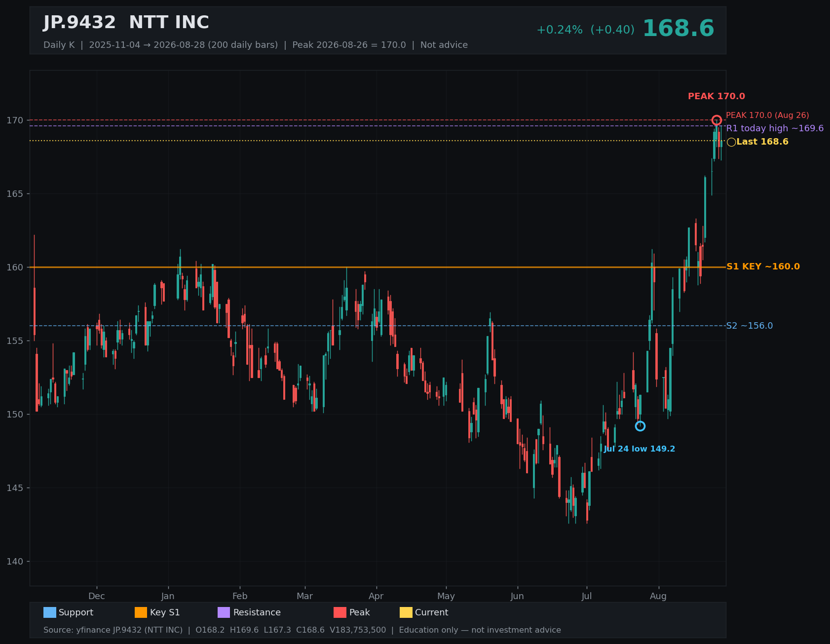Screen dimensions: 830x644
Task: Click the large 168.6 price readout
Action: tap(678, 29)
